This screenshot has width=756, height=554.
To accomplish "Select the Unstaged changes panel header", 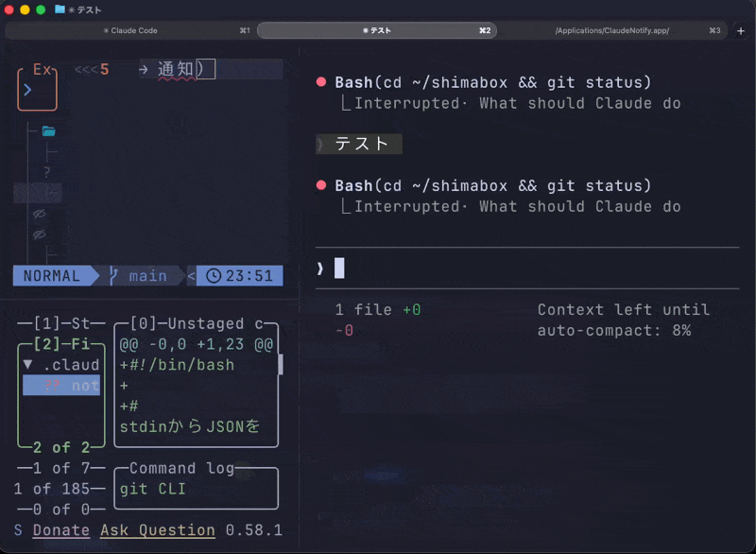I will coord(198,324).
